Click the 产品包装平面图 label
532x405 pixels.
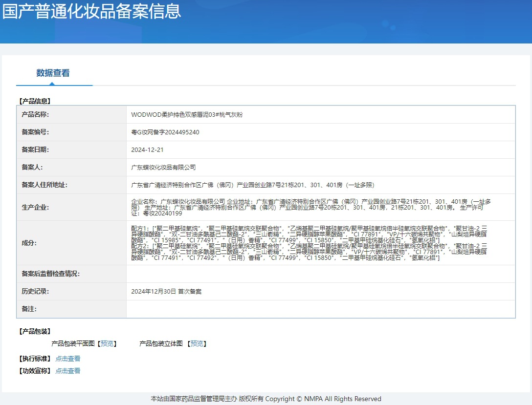click(x=73, y=343)
